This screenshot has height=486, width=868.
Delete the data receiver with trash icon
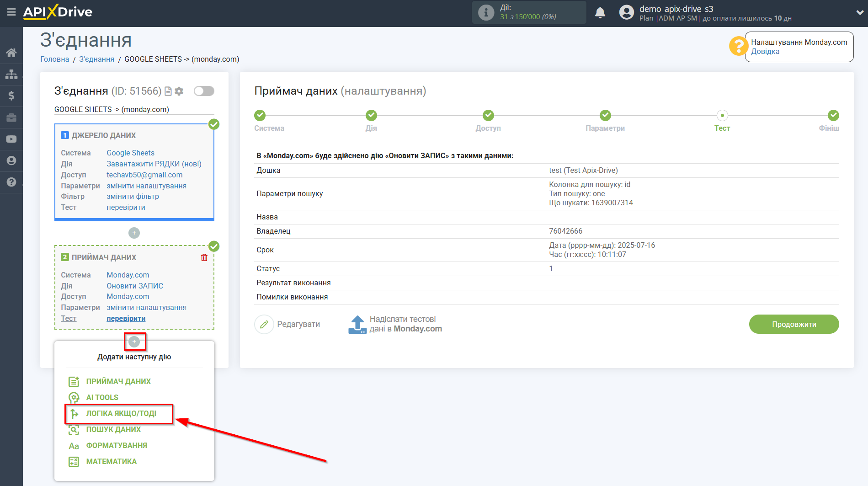204,257
